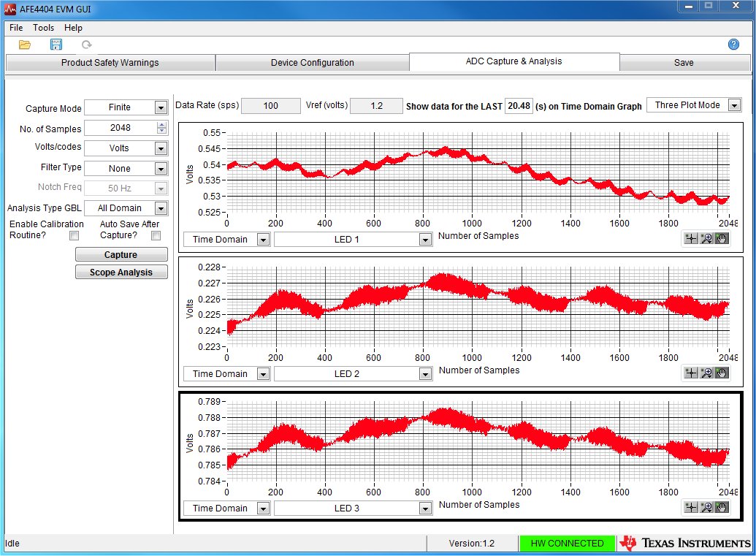The width and height of the screenshot is (756, 556).
Task: Click the refresh arrow toolbar icon
Action: (x=87, y=45)
